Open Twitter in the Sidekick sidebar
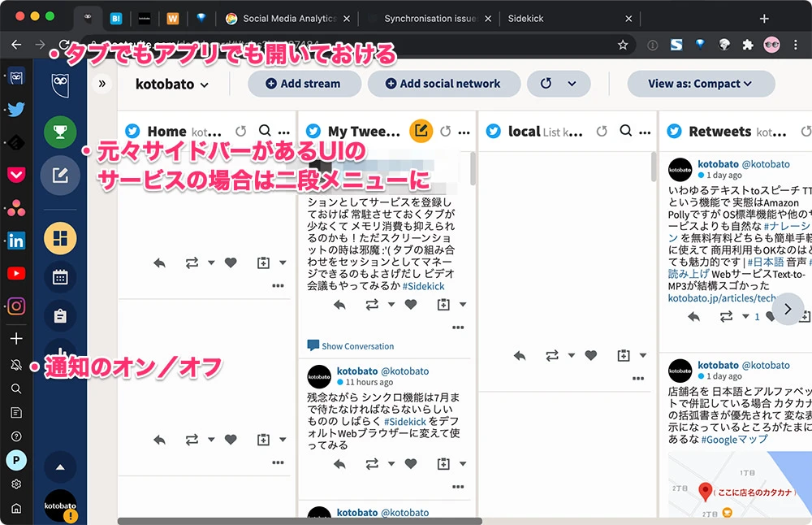Image resolution: width=812 pixels, height=525 pixels. (x=16, y=110)
